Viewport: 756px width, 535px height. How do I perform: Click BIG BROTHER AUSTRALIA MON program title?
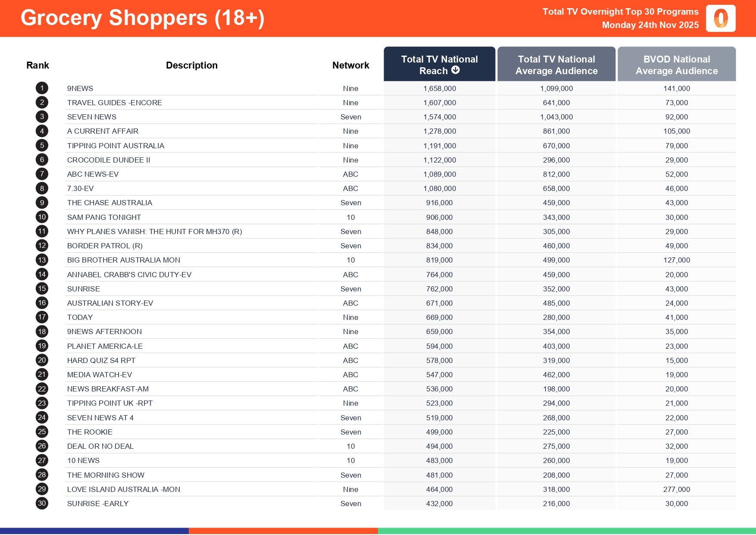pos(124,260)
